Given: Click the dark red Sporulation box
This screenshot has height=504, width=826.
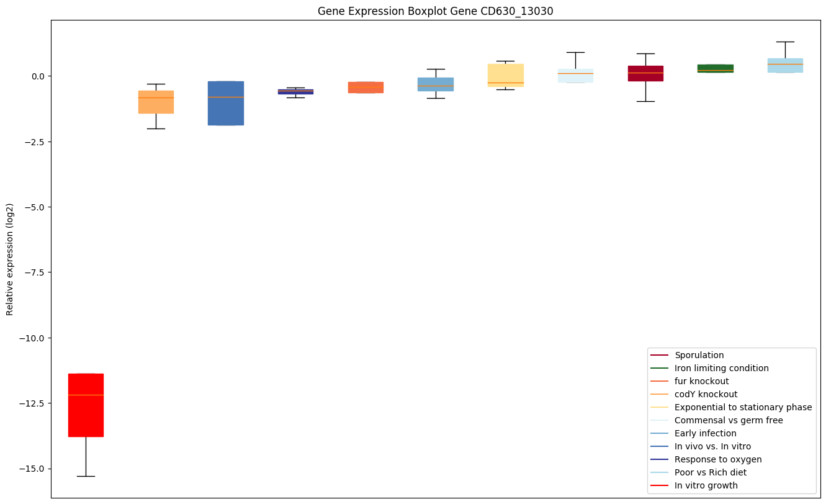Looking at the screenshot, I should (x=645, y=73).
